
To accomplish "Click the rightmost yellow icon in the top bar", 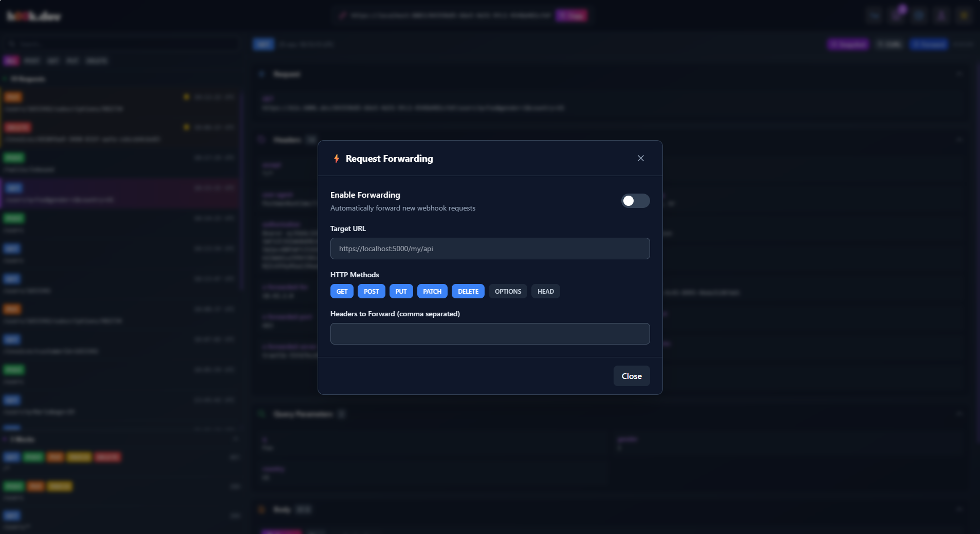I will pyautogui.click(x=964, y=15).
